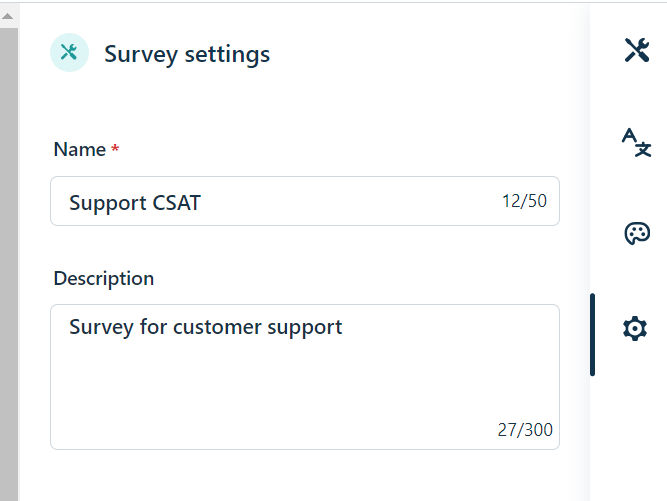Open the language translation panel
Viewport: 667px width, 501px height.
coord(636,142)
